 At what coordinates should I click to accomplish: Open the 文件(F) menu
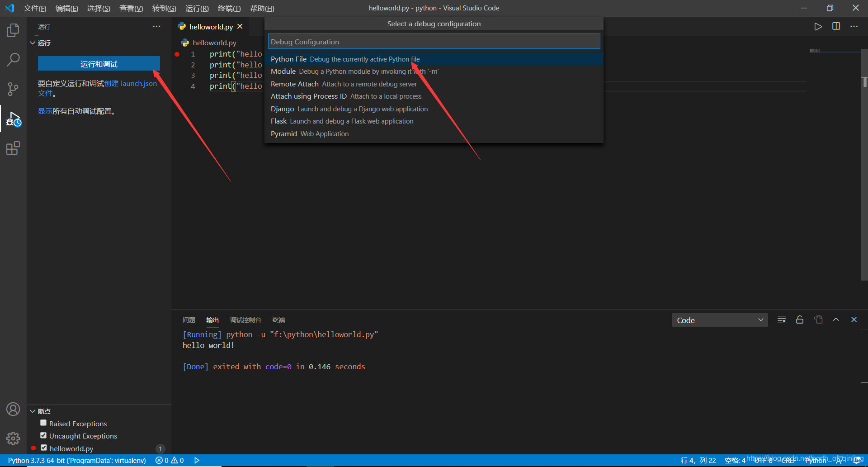click(x=35, y=8)
